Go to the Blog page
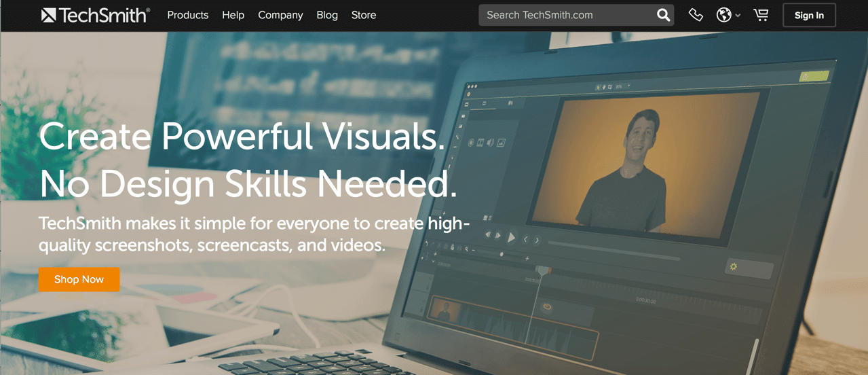This screenshot has width=868, height=375. 327,15
